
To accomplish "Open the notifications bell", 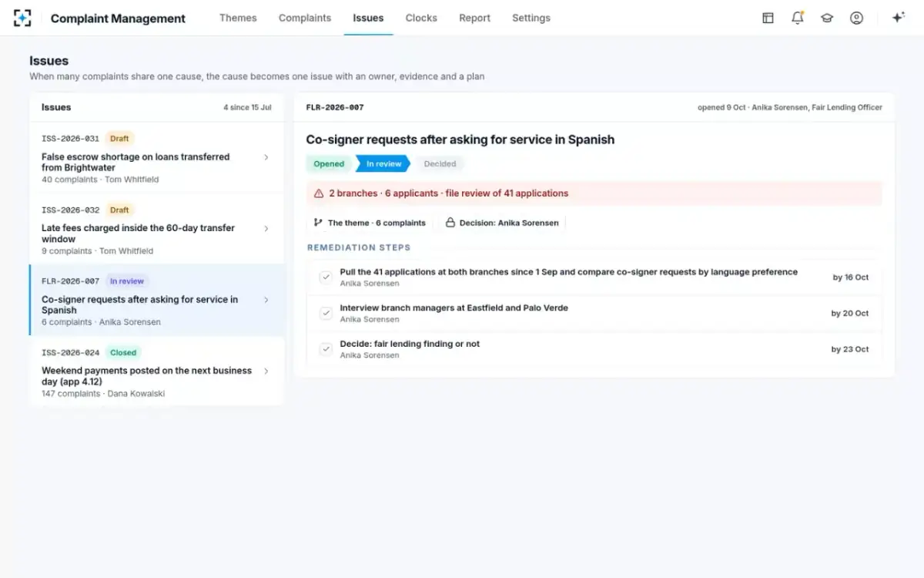I will (798, 18).
